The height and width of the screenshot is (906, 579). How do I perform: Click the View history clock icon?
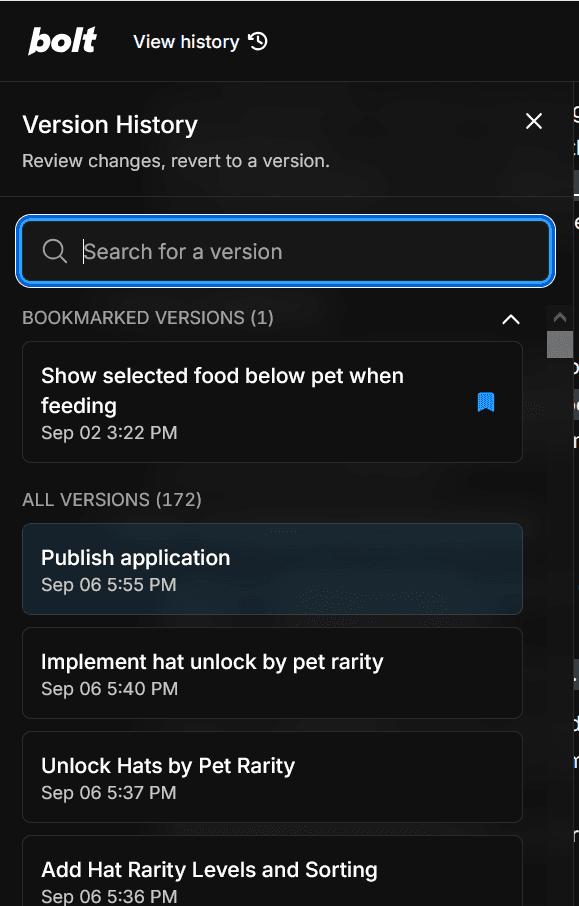(258, 42)
